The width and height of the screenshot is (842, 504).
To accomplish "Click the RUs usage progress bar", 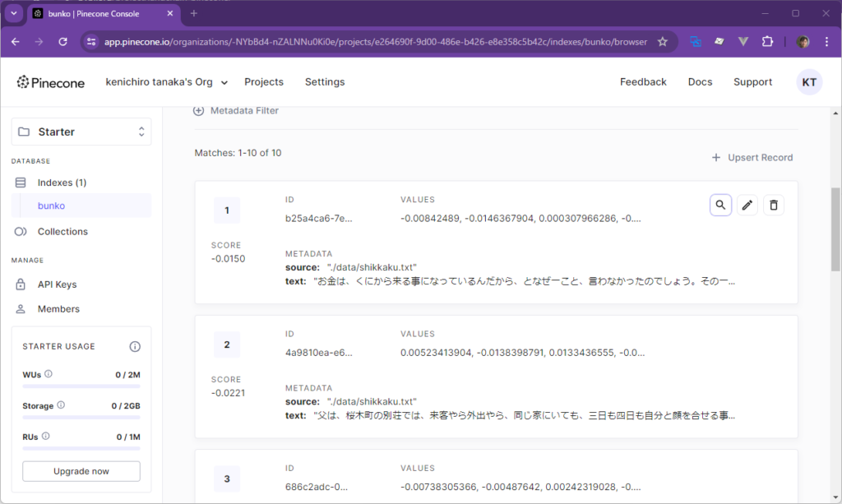I will (81, 448).
